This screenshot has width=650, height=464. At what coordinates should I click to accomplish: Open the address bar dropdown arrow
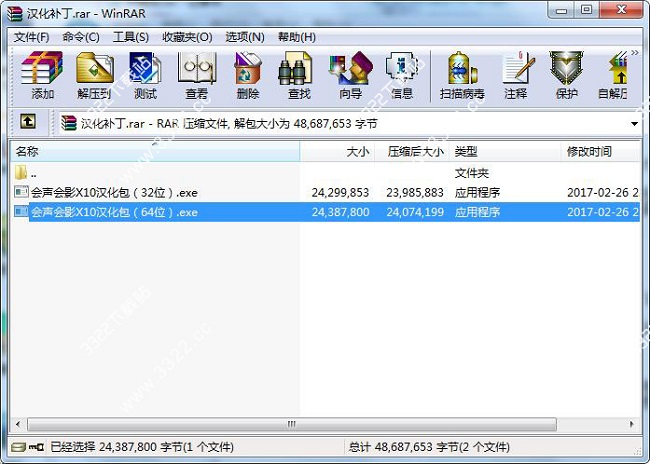click(634, 124)
